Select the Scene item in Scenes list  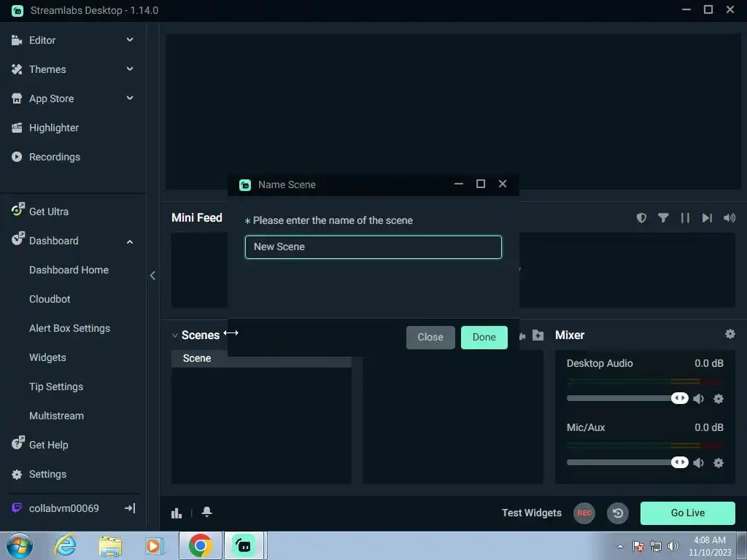click(x=261, y=359)
